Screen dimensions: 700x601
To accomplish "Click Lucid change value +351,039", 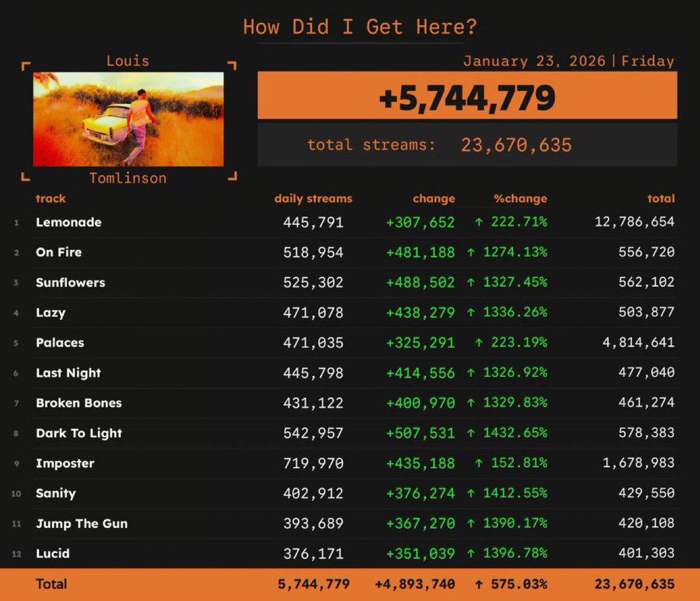I will pos(420,553).
